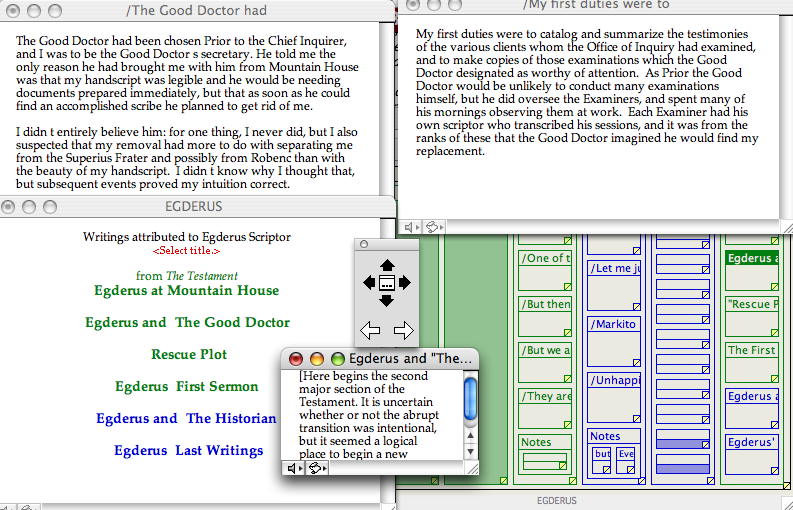Select the '/But then' note in map

(545, 317)
